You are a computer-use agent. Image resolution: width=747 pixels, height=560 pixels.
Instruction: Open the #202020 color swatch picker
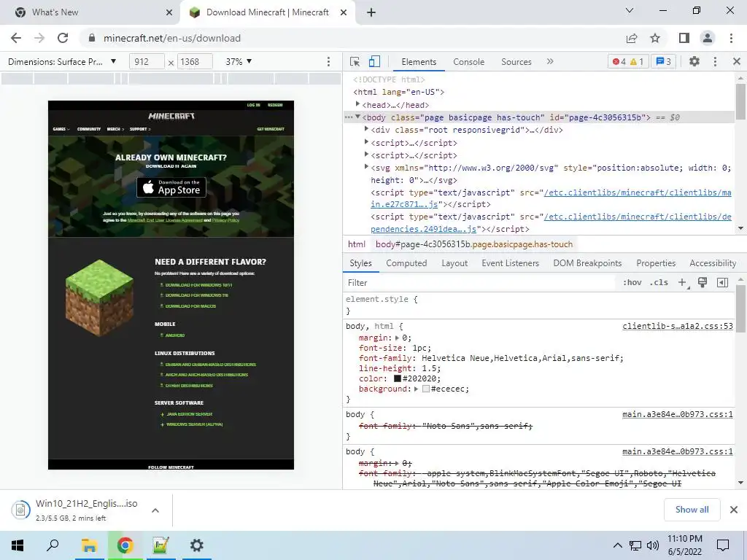(398, 378)
